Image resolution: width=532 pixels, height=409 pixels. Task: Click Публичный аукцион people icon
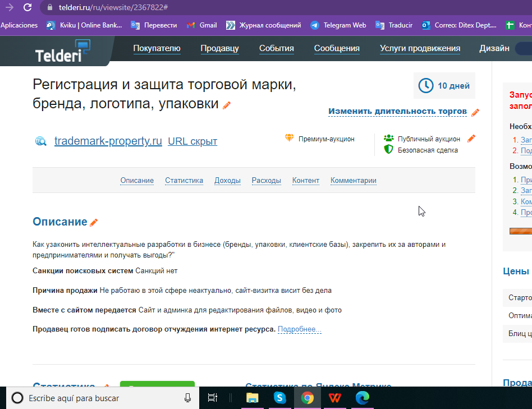pos(389,138)
